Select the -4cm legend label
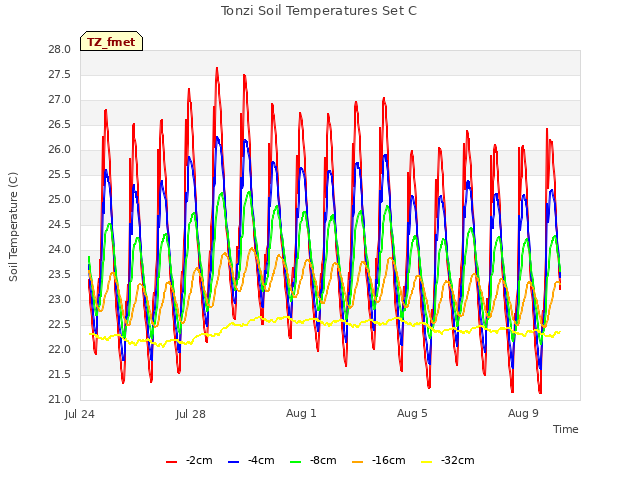Viewport: 640px width, 480px height. pyautogui.click(x=261, y=460)
